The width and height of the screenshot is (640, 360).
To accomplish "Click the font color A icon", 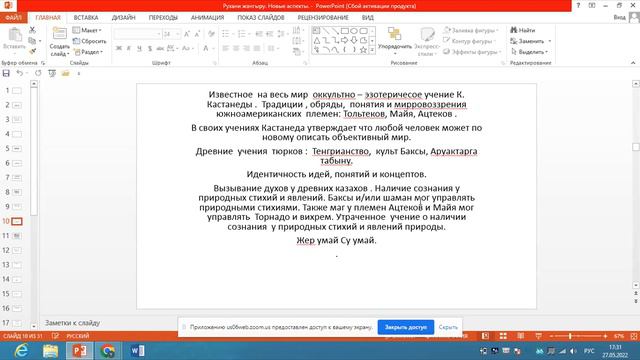I will tap(206, 49).
